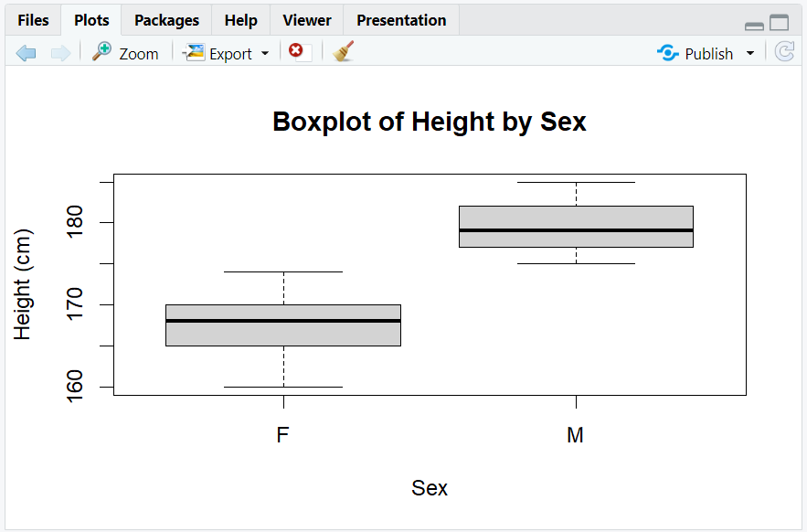Refresh the Plots pane

coord(784,52)
